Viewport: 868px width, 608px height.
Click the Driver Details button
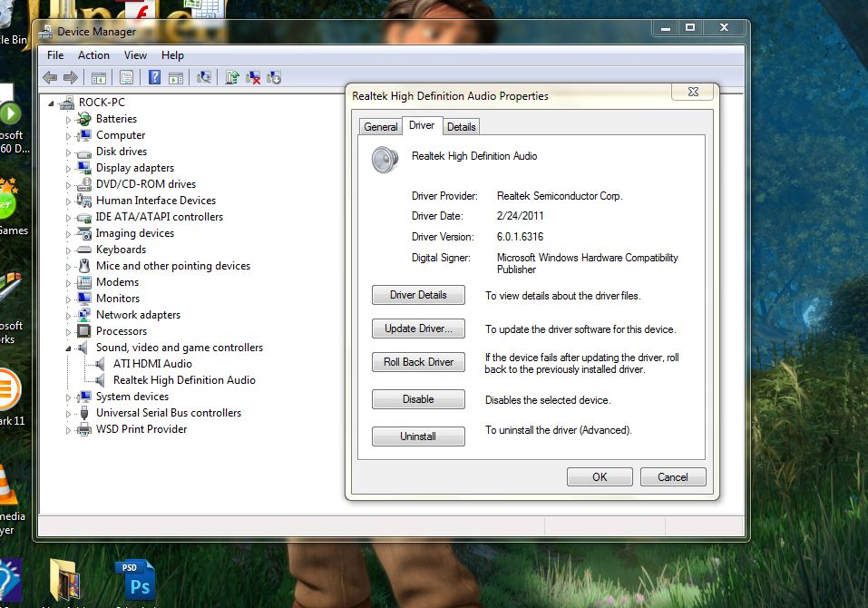click(418, 295)
